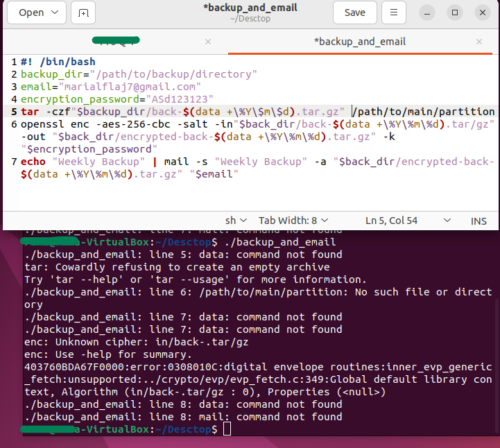Open the Tab Width: 8 dropdown
The image size is (500, 448).
coord(293,221)
